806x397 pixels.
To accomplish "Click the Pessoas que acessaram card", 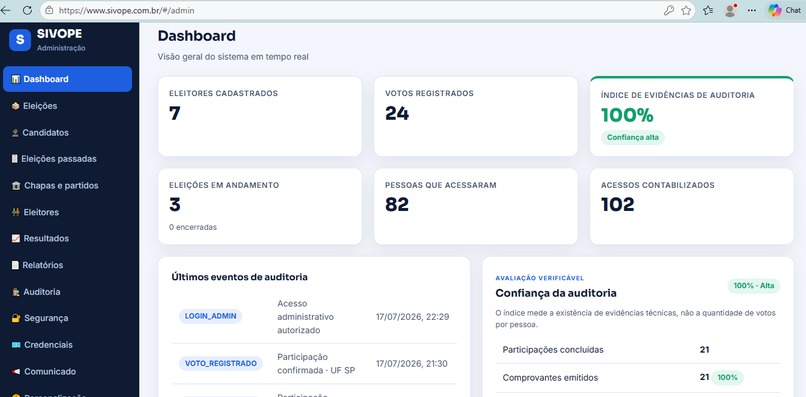I will (x=475, y=206).
